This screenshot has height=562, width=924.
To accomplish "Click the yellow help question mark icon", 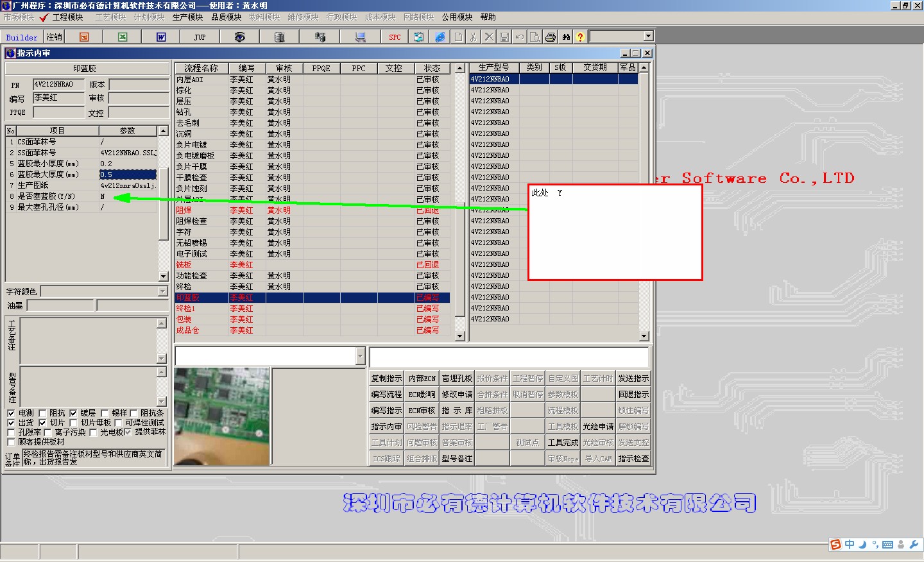I will tap(580, 37).
